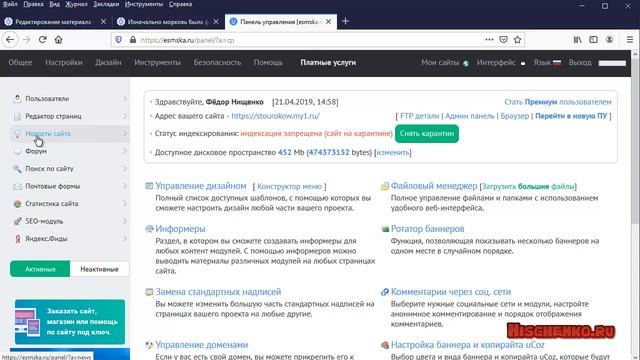Expand the SEO-модуль chevron
Image resolution: width=640 pixels, height=360 pixels.
tap(124, 221)
